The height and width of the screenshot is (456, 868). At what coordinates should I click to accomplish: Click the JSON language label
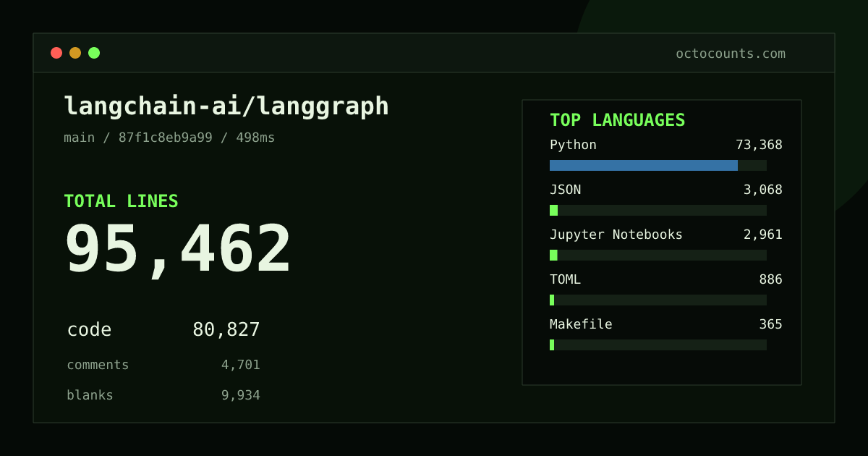click(565, 190)
